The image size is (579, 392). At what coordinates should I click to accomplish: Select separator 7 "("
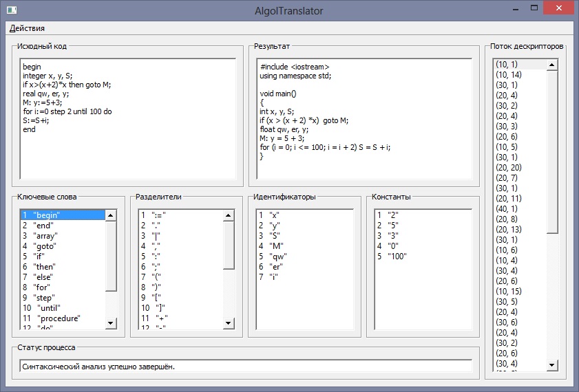[181, 277]
